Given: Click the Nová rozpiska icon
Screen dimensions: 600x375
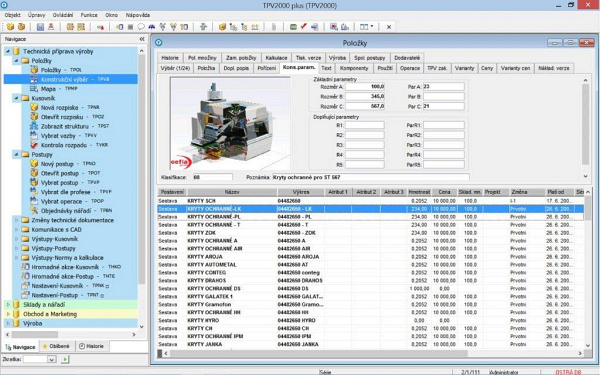Looking at the screenshot, I should tap(34, 107).
